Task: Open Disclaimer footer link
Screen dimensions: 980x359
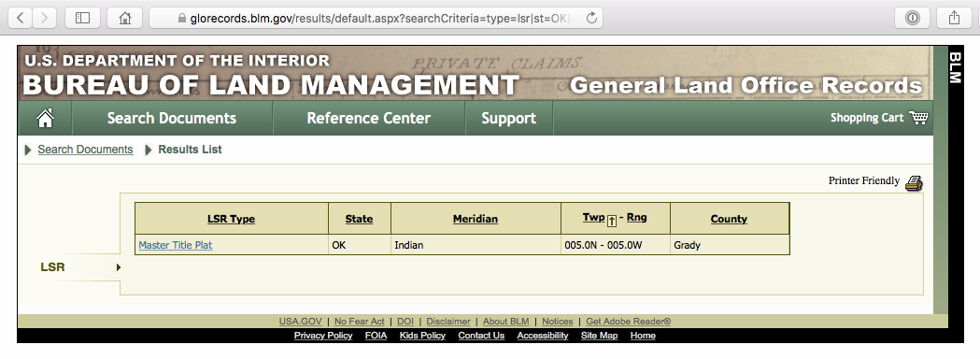Action: [x=448, y=322]
